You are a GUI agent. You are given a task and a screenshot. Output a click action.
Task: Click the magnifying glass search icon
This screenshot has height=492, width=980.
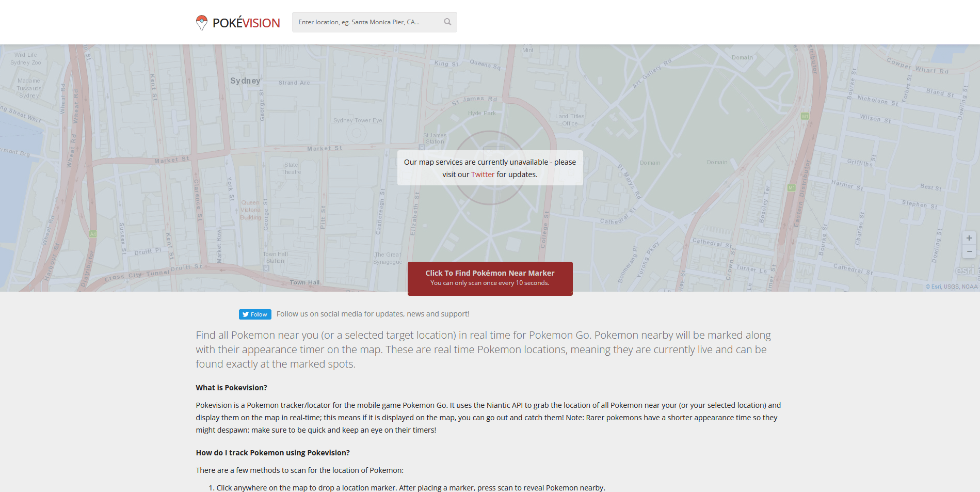(446, 22)
